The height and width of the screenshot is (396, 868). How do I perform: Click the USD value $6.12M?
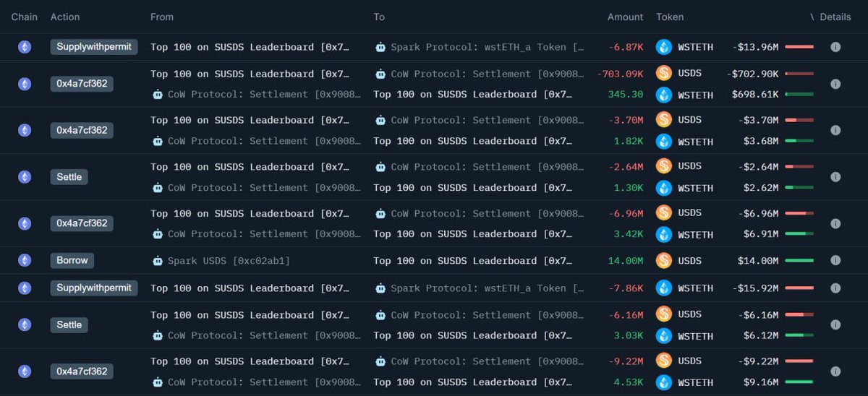point(761,336)
